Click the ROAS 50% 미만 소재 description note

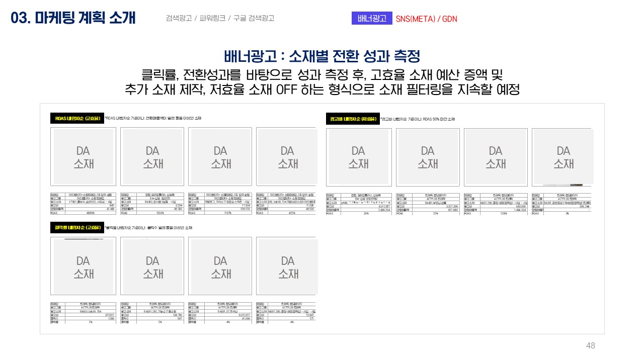click(x=418, y=119)
